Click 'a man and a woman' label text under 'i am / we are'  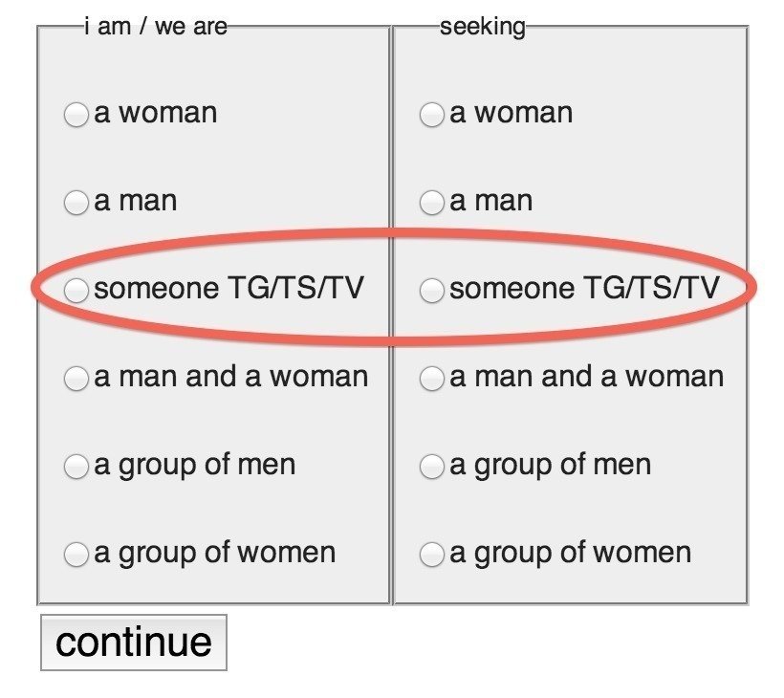pos(231,377)
